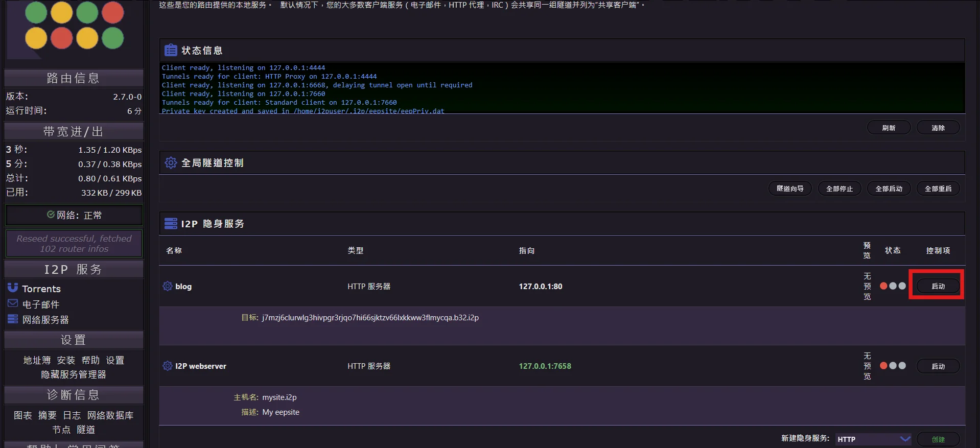This screenshot has height=448, width=980.
Task: Open the address book link
Action: click(x=37, y=360)
